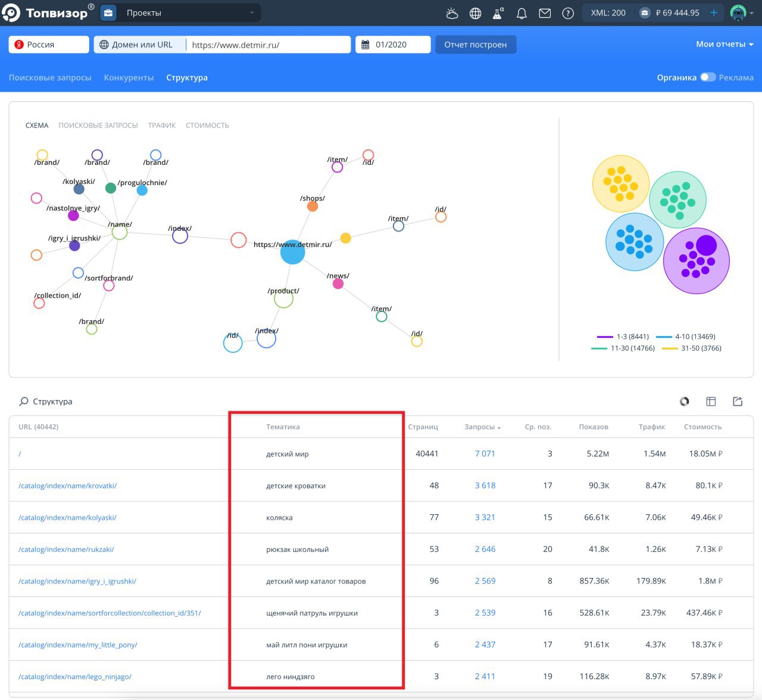Toggle the 31-50 (3766) legend series
Viewport: 762px width, 700px height.
692,348
